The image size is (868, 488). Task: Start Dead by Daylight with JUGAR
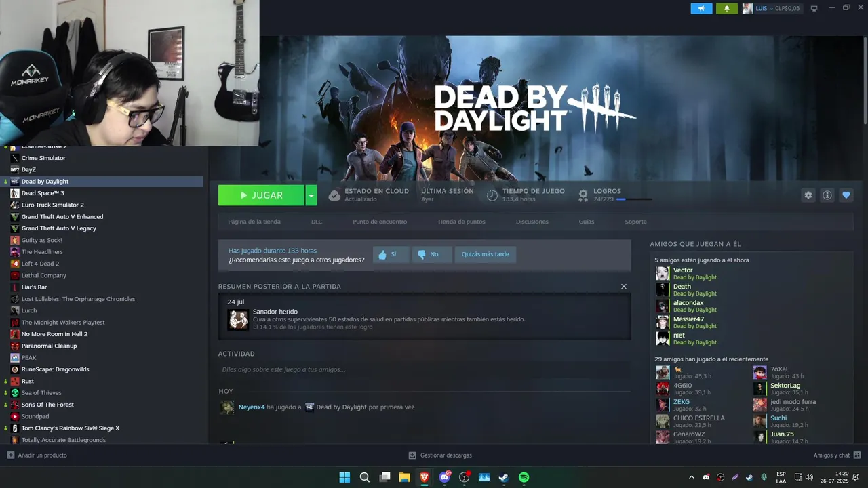[x=261, y=195]
